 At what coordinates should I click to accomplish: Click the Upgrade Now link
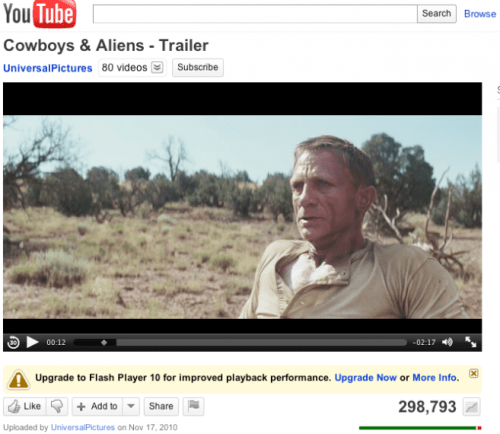click(365, 378)
